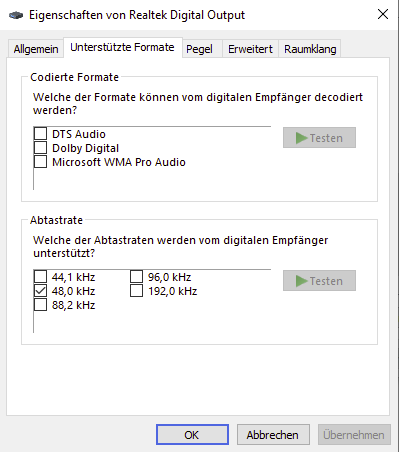399x452 pixels.
Task: Uncheck the 48,0 kHz sample rate
Action: pyautogui.click(x=40, y=291)
